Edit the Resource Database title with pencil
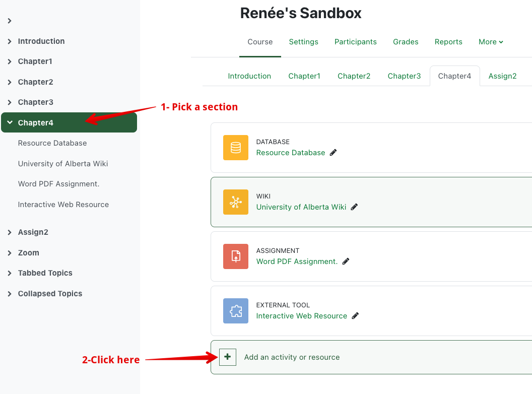 pos(333,153)
